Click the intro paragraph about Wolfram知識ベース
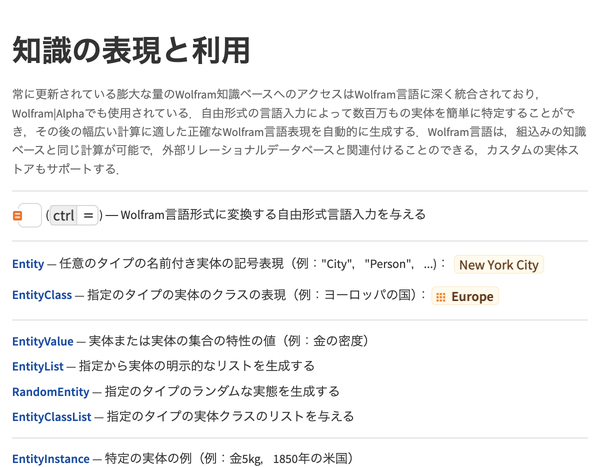Image resolution: width=600 pixels, height=467 pixels. coord(300,131)
